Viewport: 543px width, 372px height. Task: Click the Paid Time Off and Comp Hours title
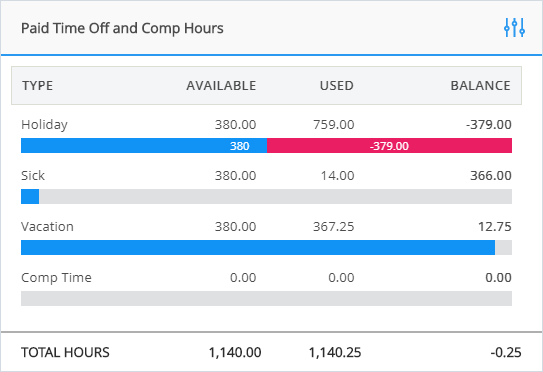(122, 28)
